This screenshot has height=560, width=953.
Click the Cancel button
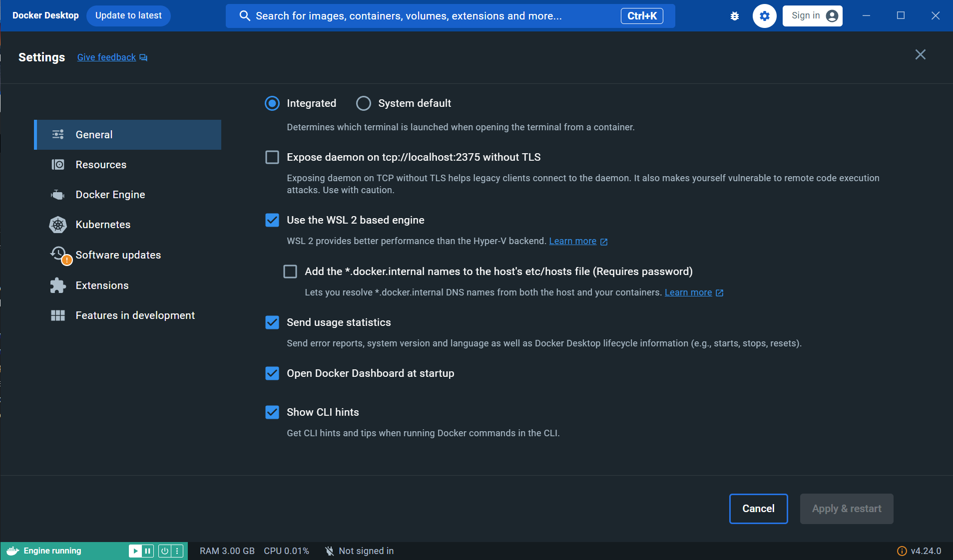click(x=758, y=509)
